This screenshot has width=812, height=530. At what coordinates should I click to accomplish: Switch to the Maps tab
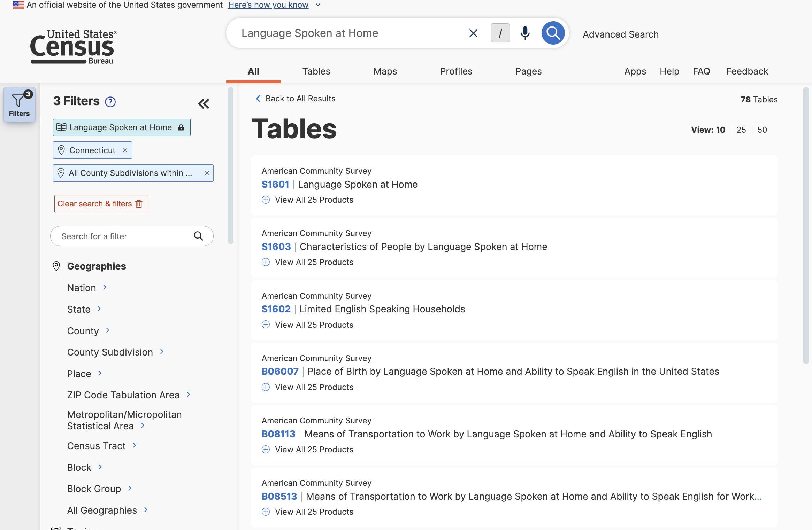(x=385, y=71)
